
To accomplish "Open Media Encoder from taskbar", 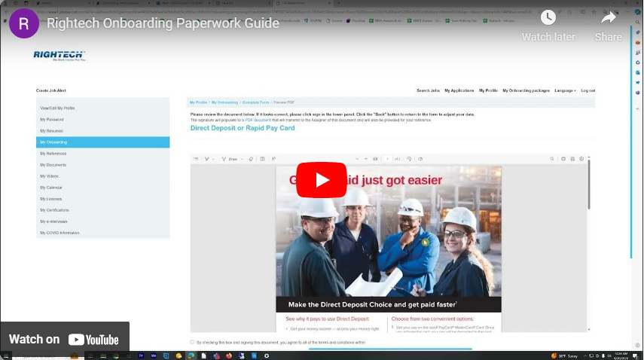I will coord(154,356).
